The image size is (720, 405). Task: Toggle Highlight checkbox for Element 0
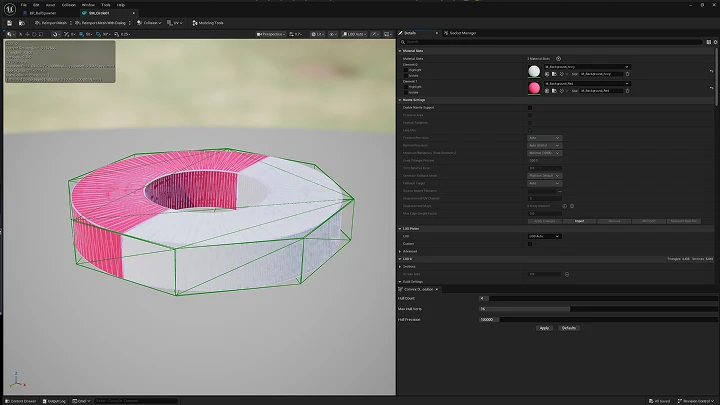[405, 70]
